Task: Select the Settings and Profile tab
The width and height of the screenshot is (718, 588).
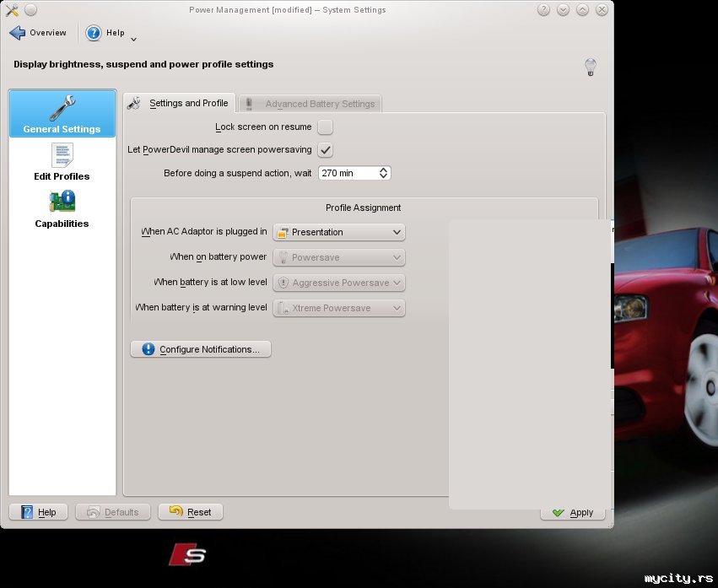Action: click(179, 103)
